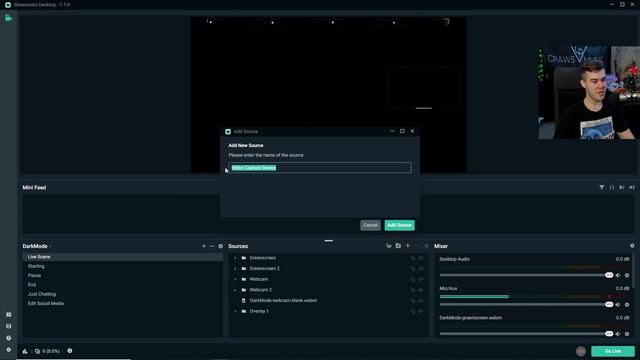This screenshot has width=640, height=360.
Task: Adjust the Desktop Audio volume slider
Action: click(x=526, y=275)
